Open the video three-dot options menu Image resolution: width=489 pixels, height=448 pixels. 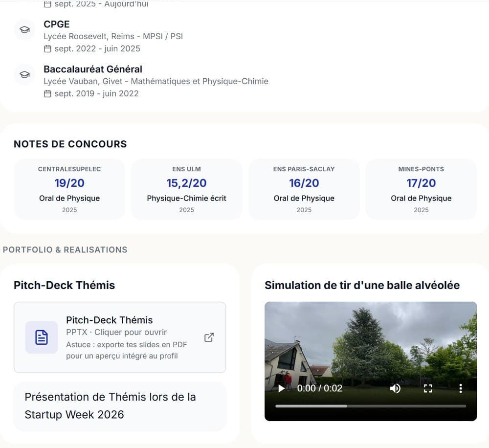click(461, 388)
